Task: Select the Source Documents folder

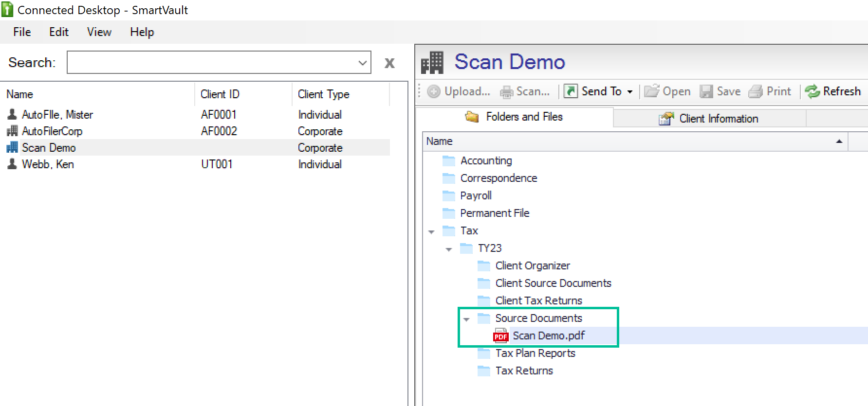Action: pyautogui.click(x=539, y=318)
